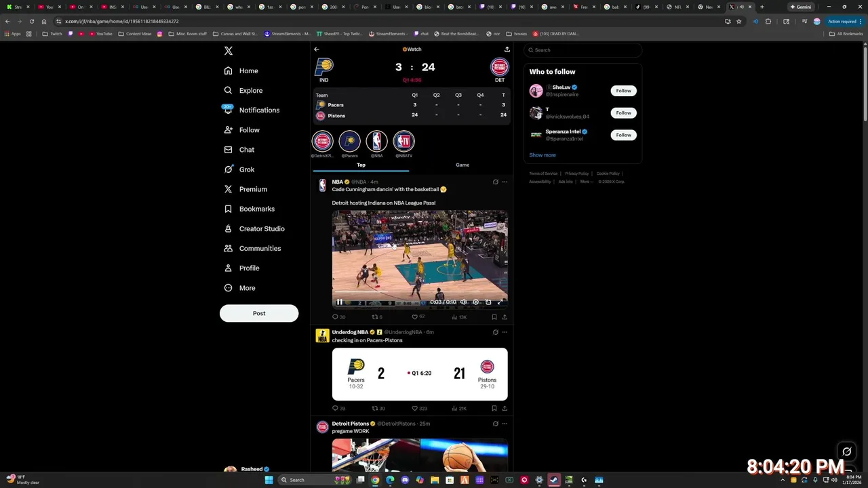Open Bookmarks in the sidebar
The width and height of the screenshot is (868, 488).
point(249,209)
